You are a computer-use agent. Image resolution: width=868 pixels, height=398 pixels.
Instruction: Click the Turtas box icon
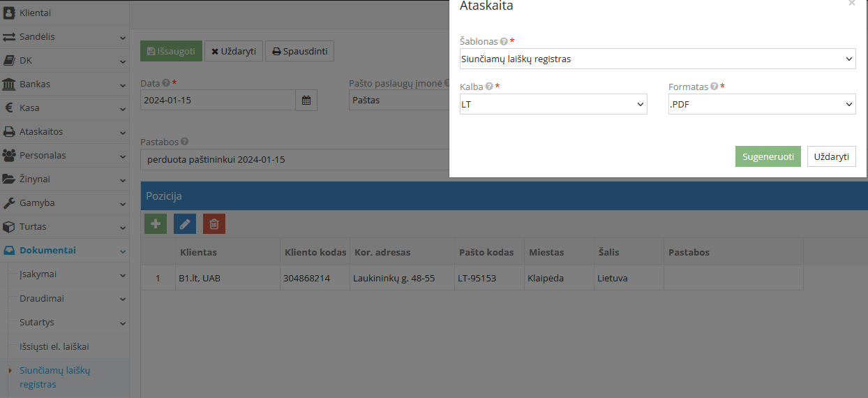tap(9, 227)
